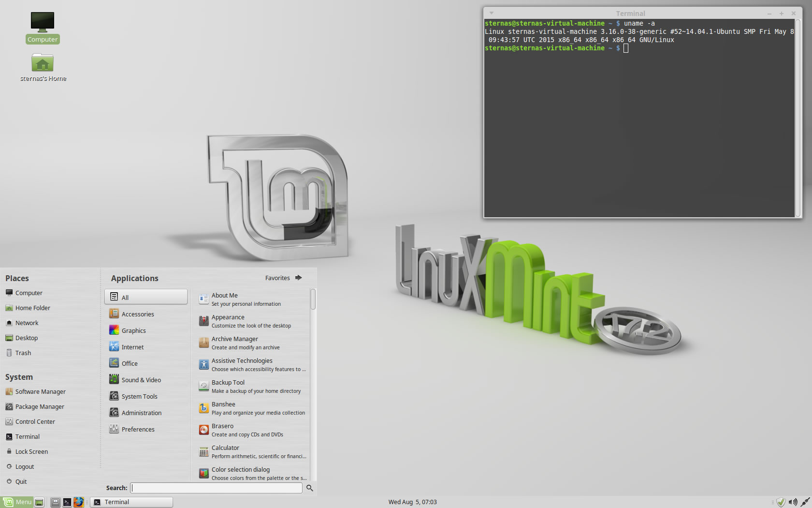Click the Show Desktop panel icon

point(39,502)
